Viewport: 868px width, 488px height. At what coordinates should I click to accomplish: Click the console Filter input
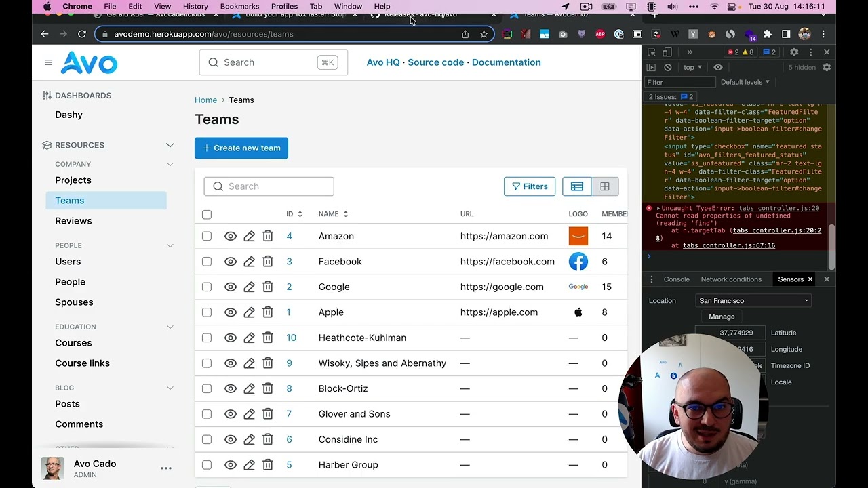click(680, 82)
